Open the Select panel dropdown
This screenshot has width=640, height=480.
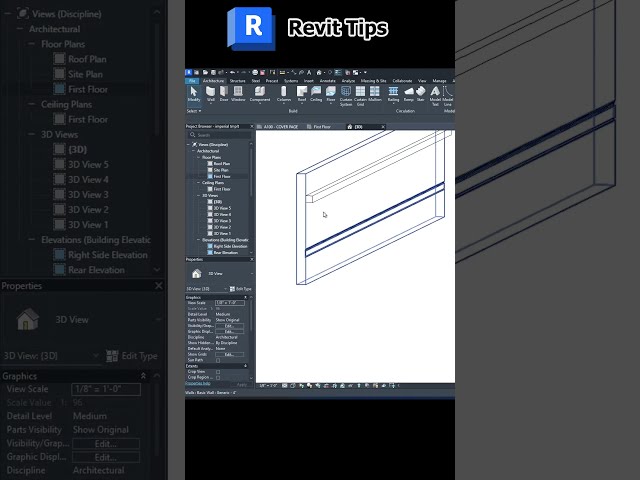(x=194, y=111)
